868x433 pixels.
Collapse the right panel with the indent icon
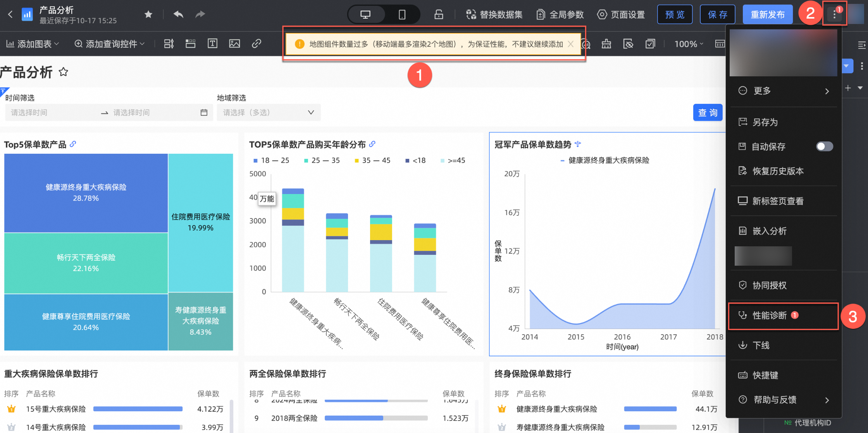[861, 46]
